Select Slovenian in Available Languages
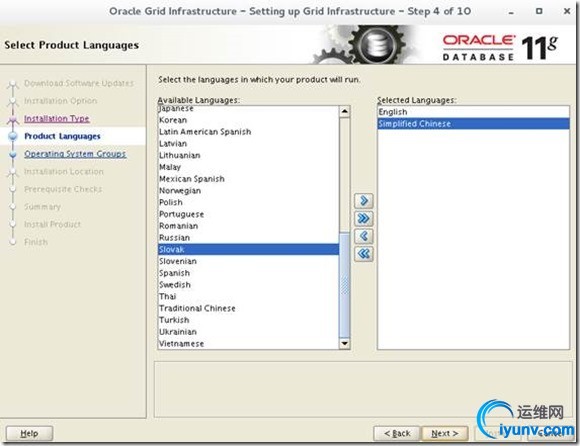Image resolution: width=580 pixels, height=446 pixels. pos(248,261)
